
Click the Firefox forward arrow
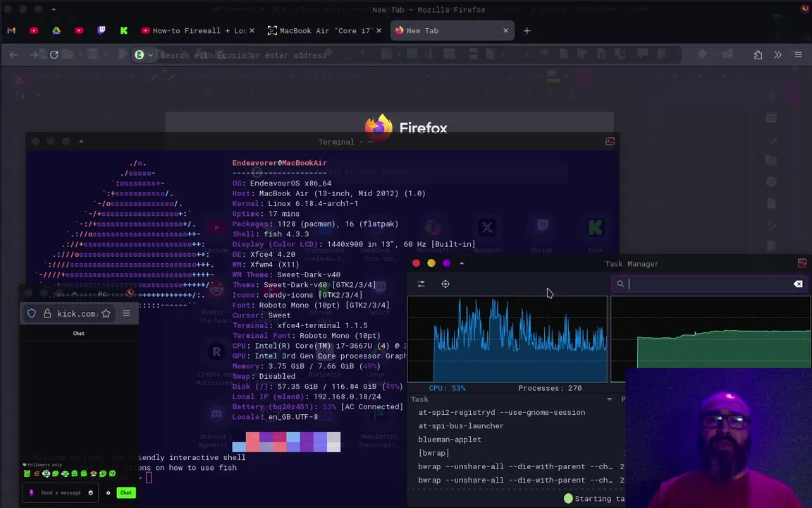pyautogui.click(x=34, y=55)
